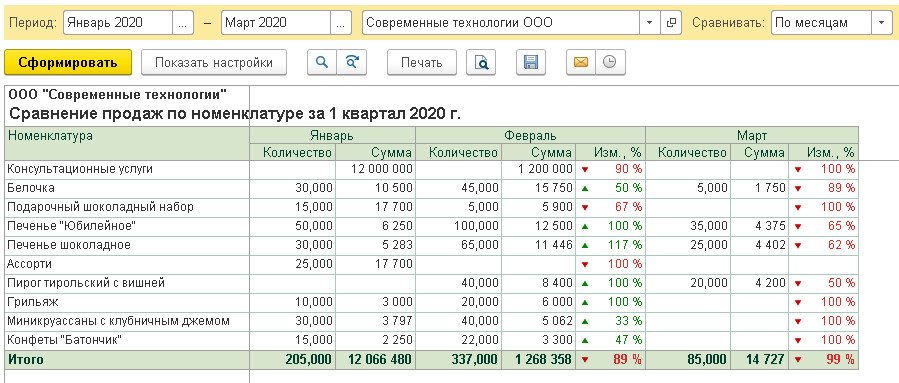Click the magnifier Find icon
Image resolution: width=899 pixels, height=383 pixels.
(x=322, y=62)
